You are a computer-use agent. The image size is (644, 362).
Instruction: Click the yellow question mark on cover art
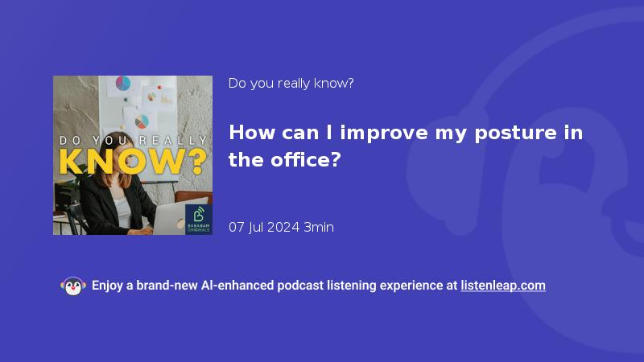[x=199, y=162]
